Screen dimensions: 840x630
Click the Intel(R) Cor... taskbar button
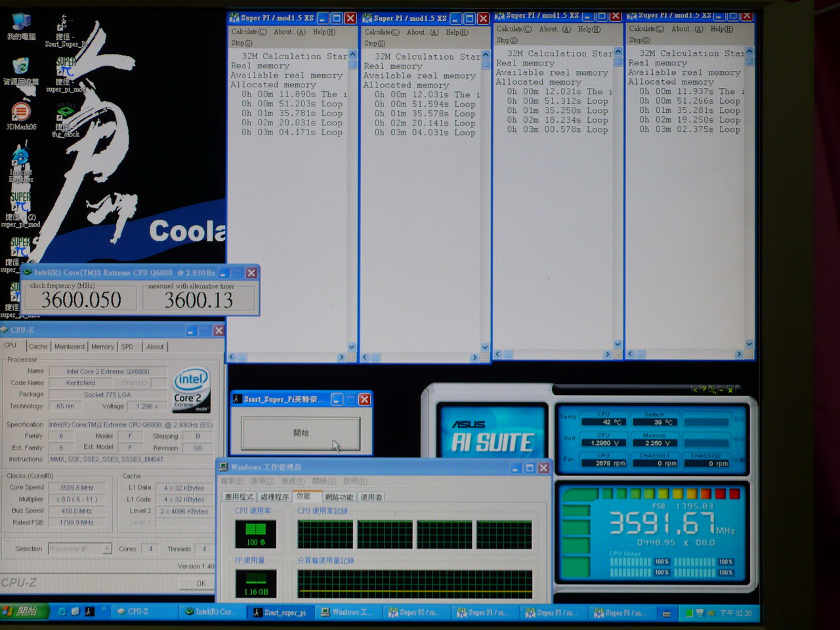213,612
